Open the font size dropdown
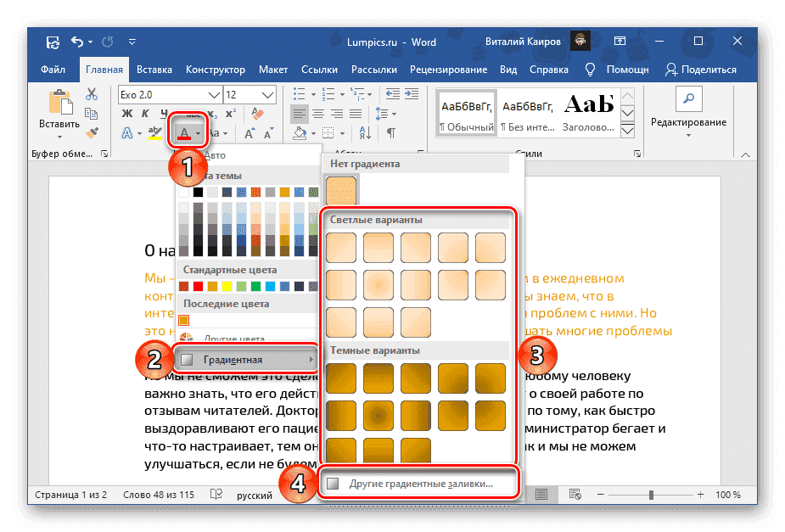The width and height of the screenshot is (785, 532). click(x=265, y=94)
